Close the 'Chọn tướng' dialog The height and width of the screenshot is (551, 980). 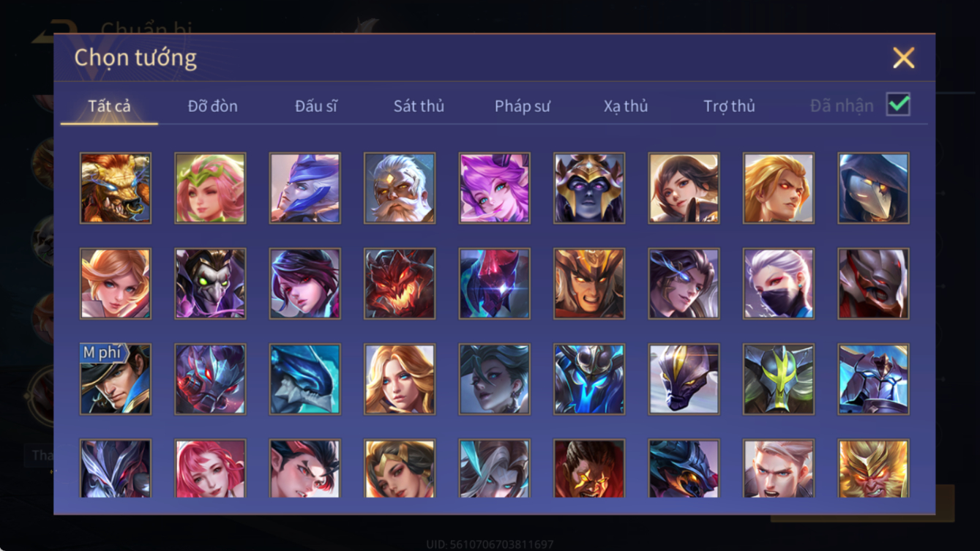tap(903, 58)
